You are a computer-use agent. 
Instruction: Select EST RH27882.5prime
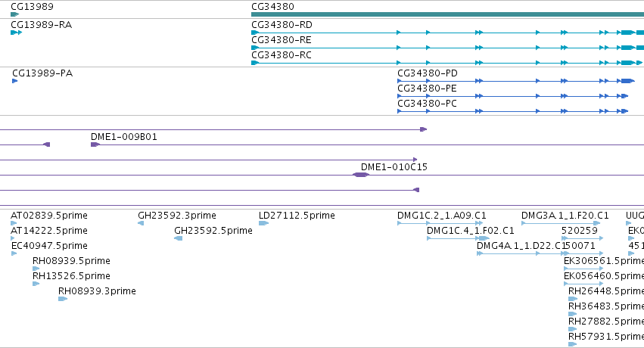pyautogui.click(x=606, y=322)
